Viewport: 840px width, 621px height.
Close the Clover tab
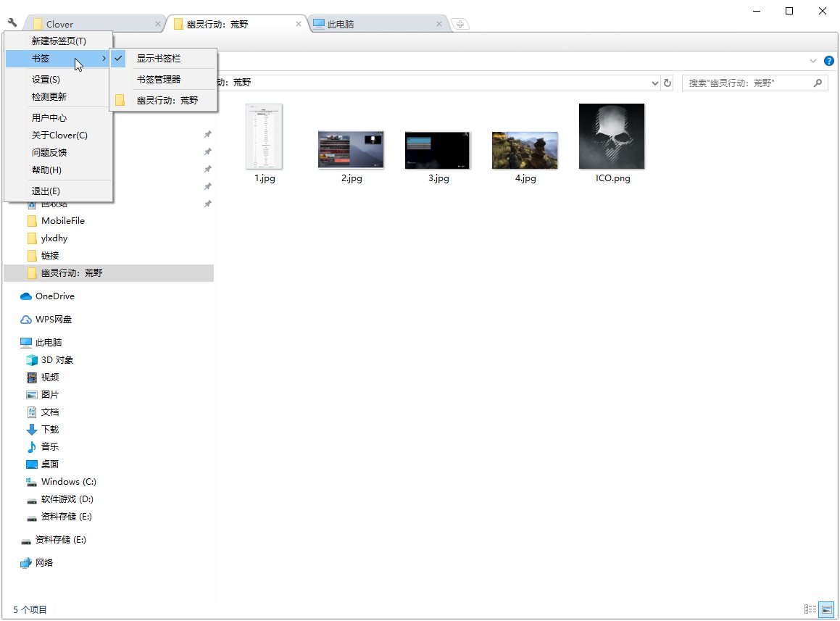pos(158,24)
